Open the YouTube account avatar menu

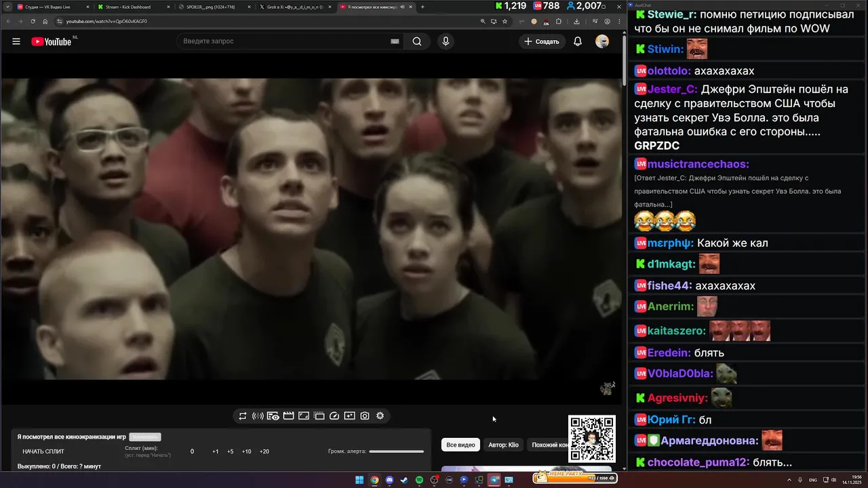602,41
